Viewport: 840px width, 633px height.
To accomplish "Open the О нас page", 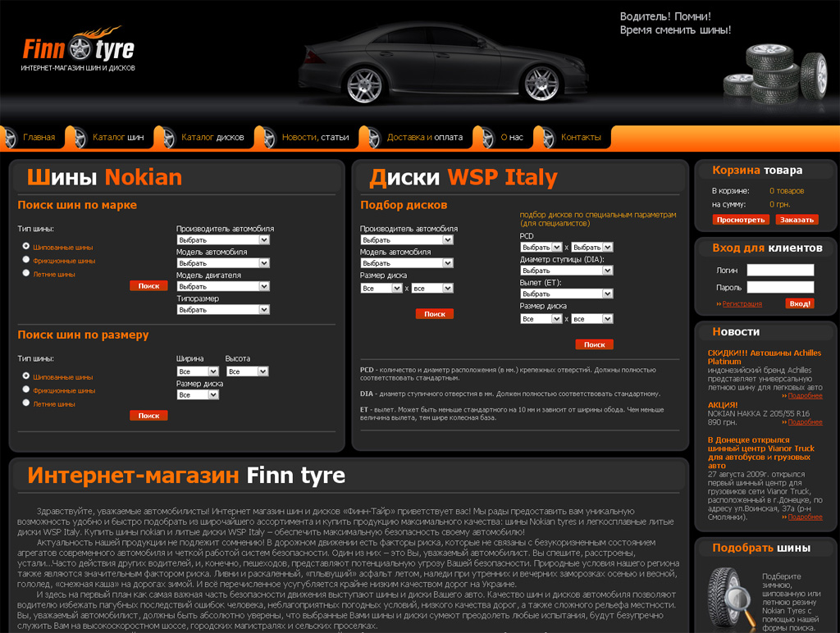I will pos(512,137).
